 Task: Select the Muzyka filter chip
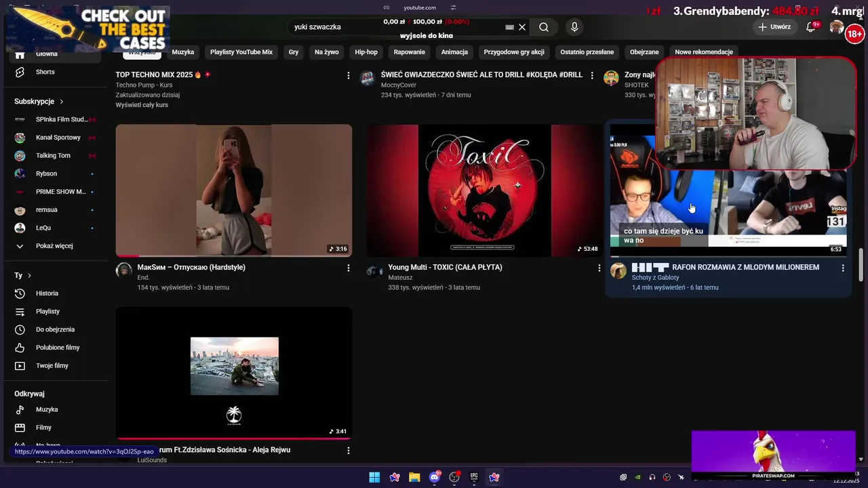pyautogui.click(x=183, y=52)
